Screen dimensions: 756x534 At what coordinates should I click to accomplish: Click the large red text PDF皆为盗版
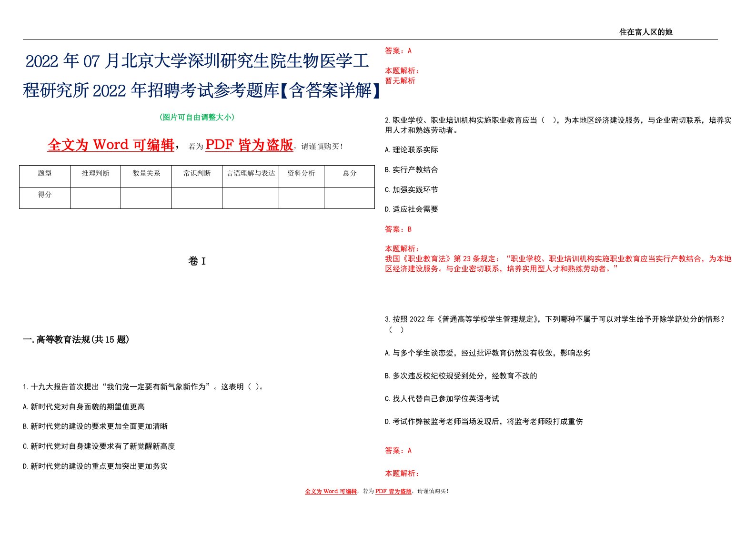pos(249,145)
